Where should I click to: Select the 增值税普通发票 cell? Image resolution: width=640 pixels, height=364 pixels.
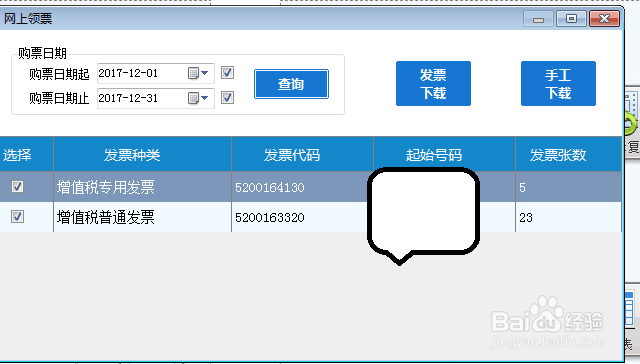pos(142,217)
